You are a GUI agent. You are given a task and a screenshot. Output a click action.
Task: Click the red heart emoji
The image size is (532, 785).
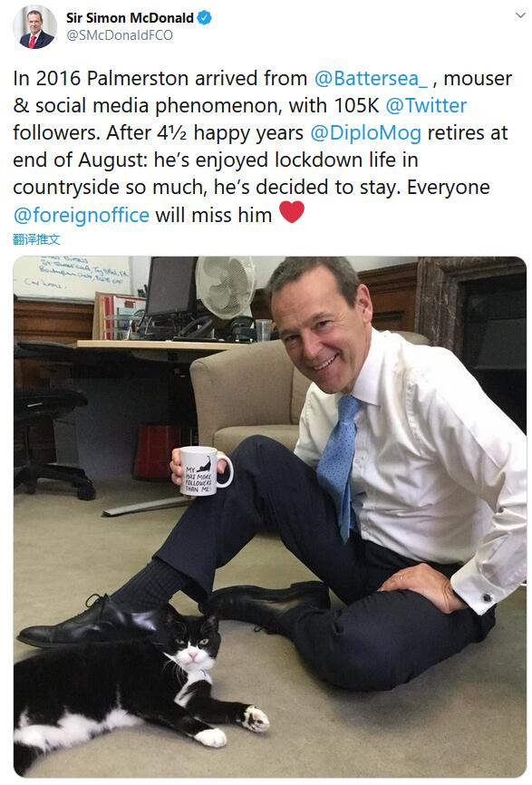[292, 212]
